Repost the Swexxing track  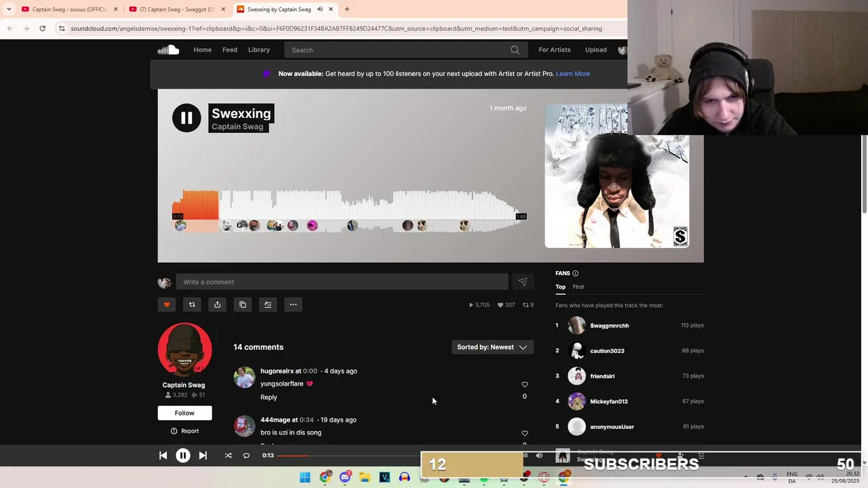(192, 304)
